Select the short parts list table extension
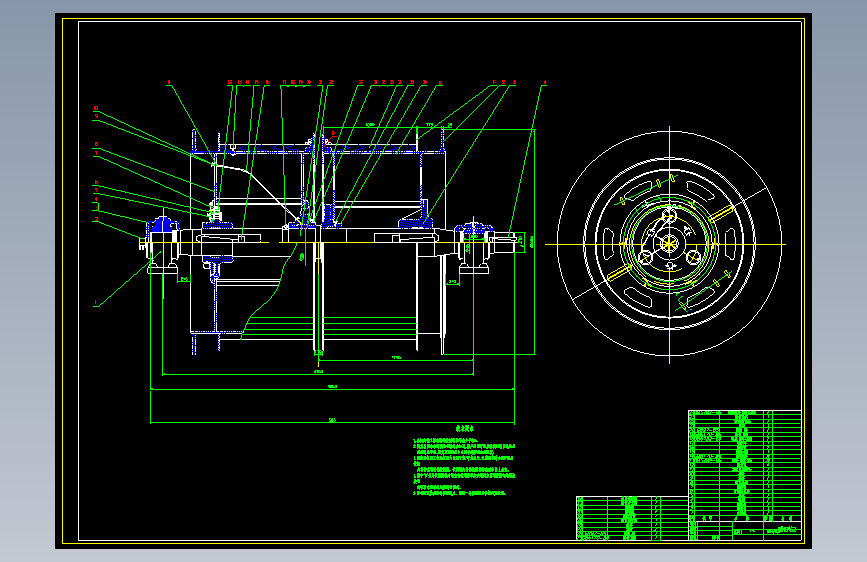This screenshot has height=562, width=867. click(632, 518)
